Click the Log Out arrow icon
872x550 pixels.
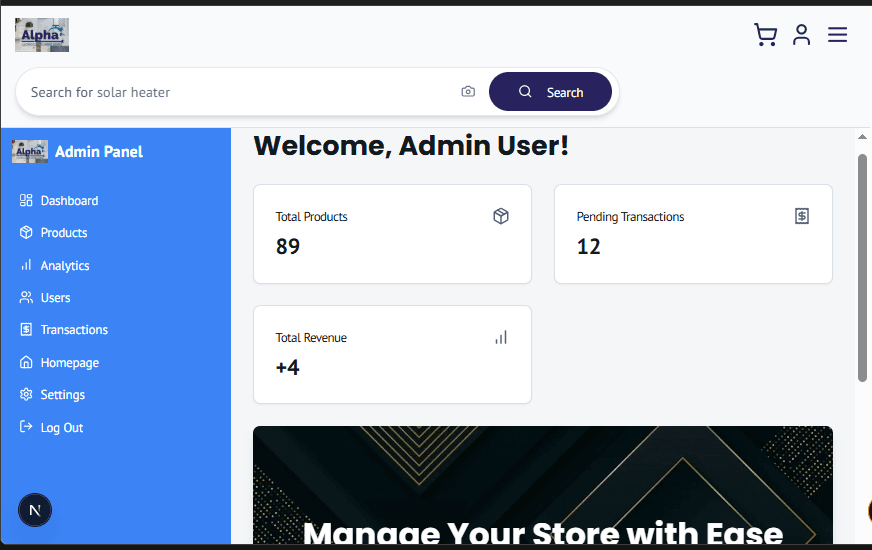click(26, 427)
